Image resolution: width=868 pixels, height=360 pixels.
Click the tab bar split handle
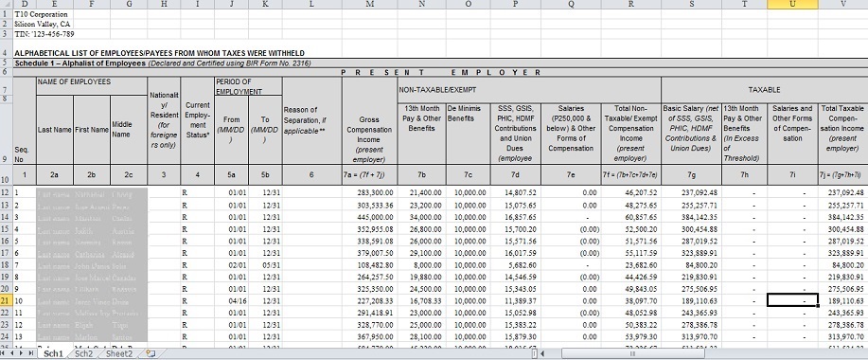534,353
